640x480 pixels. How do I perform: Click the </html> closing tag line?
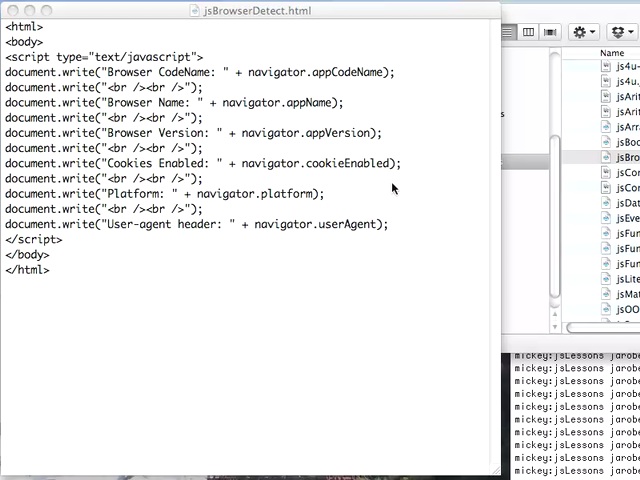click(27, 270)
